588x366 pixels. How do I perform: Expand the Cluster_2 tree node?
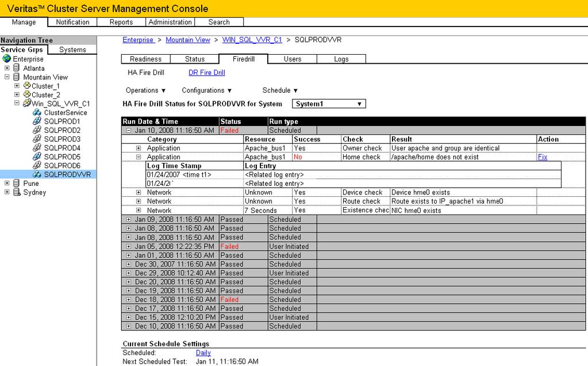(x=17, y=94)
